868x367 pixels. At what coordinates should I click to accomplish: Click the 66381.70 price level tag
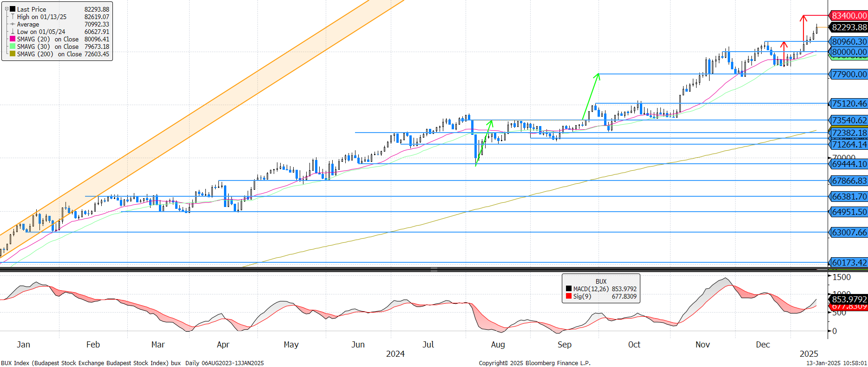[849, 197]
